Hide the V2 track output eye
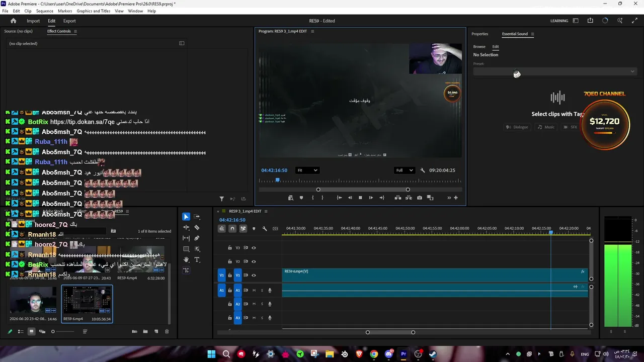 point(254,261)
